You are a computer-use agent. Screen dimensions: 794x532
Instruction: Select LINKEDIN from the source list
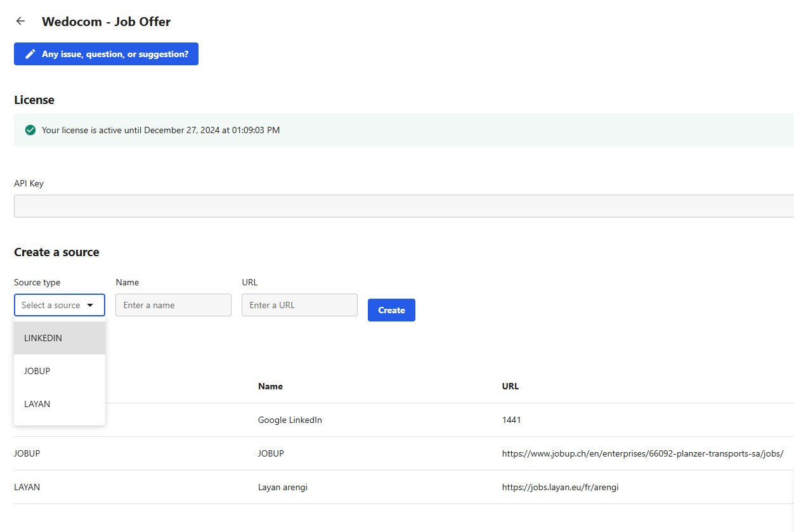43,338
